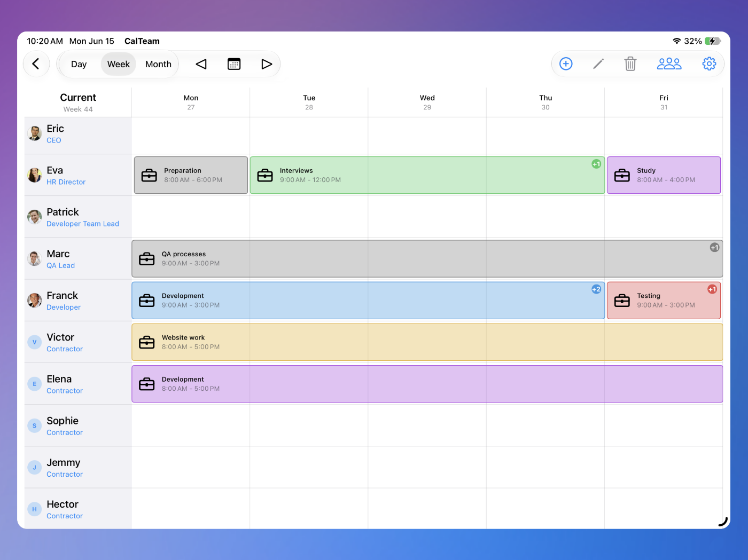Click the Wi-Fi status icon
The height and width of the screenshot is (560, 748).
click(x=676, y=41)
